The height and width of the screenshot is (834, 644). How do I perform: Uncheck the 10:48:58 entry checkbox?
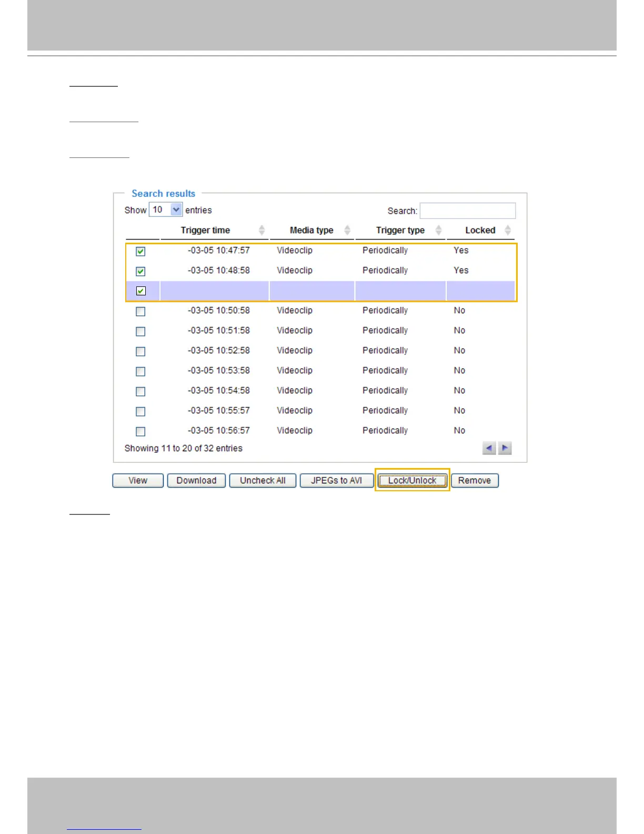140,271
